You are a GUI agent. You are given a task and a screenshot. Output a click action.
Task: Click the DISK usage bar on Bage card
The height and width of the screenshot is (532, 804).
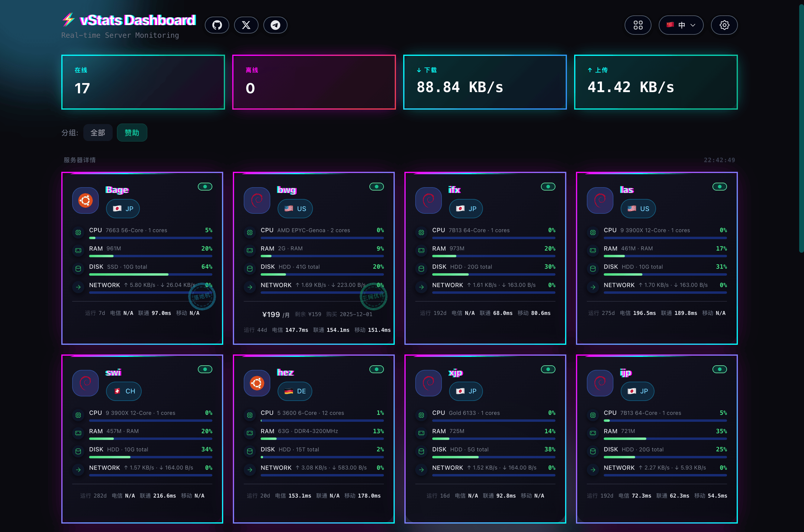tap(150, 274)
